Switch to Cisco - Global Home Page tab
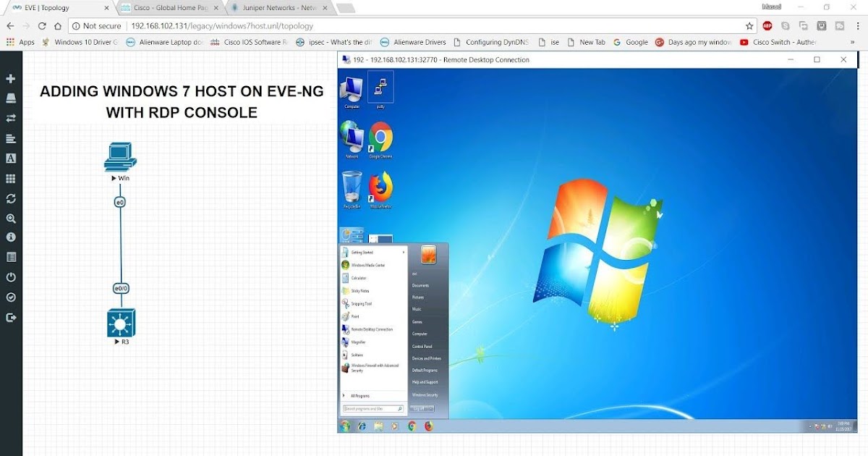Screen dimensions: 868x456 [169, 8]
